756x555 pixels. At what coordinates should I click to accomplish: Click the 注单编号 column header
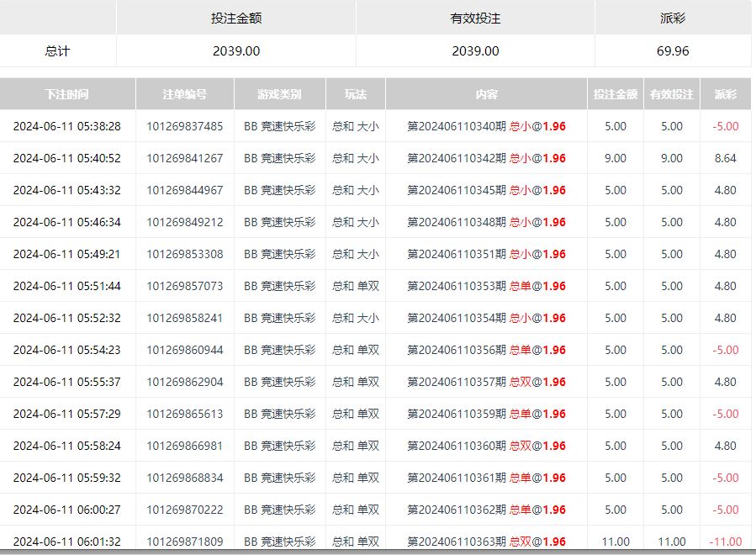(184, 94)
